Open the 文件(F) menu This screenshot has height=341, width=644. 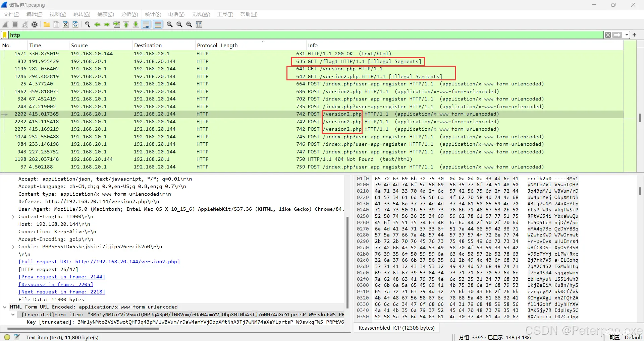pyautogui.click(x=11, y=14)
